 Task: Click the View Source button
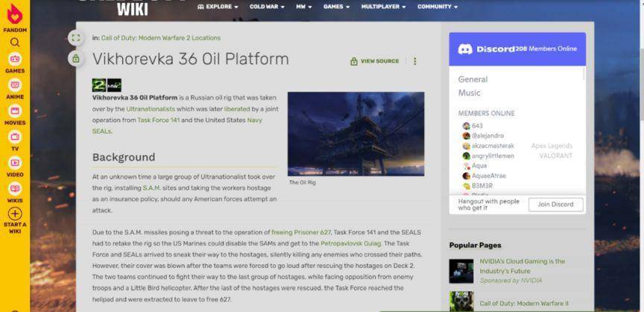click(x=375, y=62)
